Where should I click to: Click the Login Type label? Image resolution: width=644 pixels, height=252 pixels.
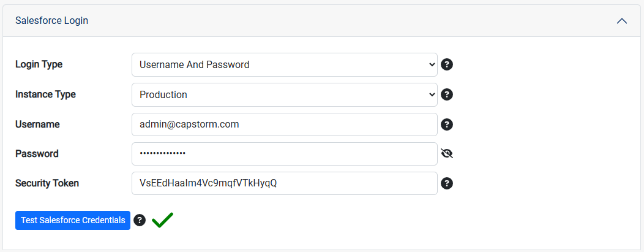[x=39, y=64]
